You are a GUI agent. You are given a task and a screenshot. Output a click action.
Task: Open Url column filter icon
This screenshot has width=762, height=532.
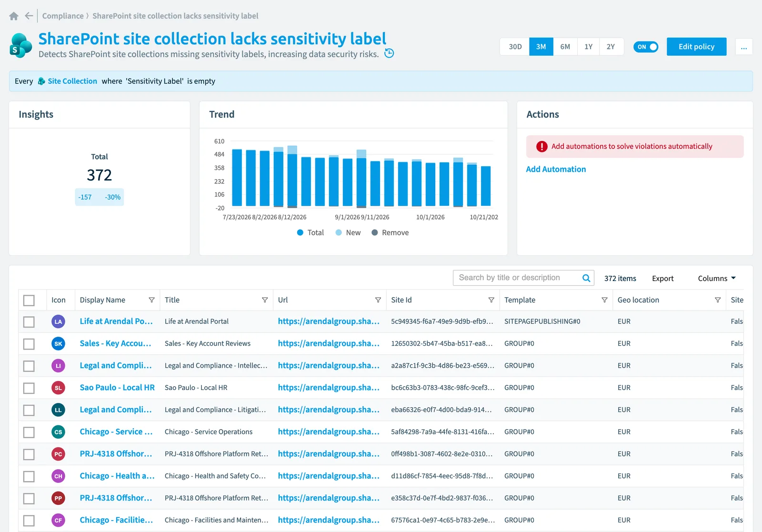point(378,300)
